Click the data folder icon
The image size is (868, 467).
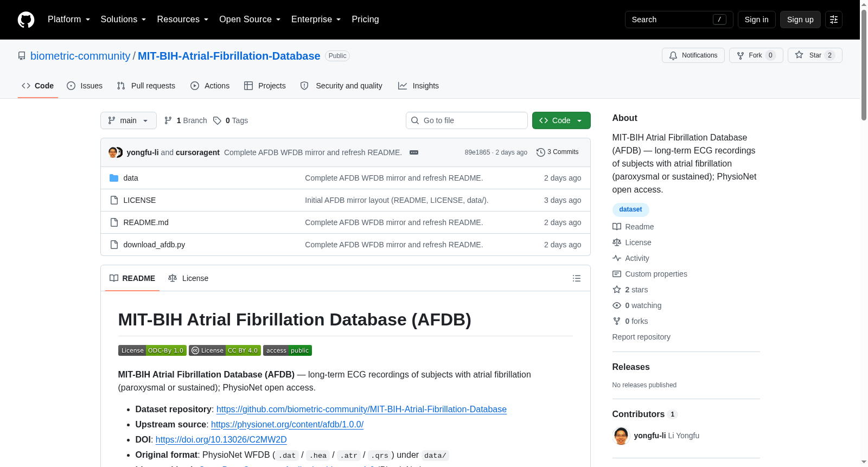point(114,178)
